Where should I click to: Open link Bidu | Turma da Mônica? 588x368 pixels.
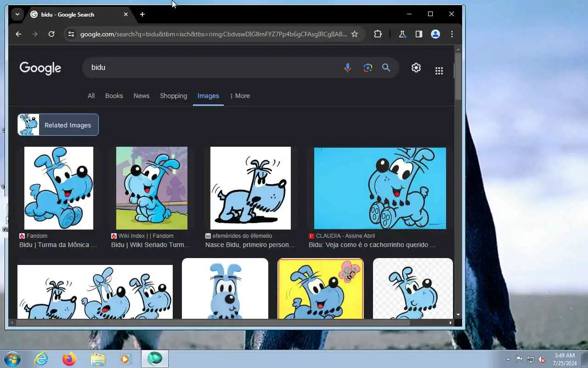click(58, 245)
